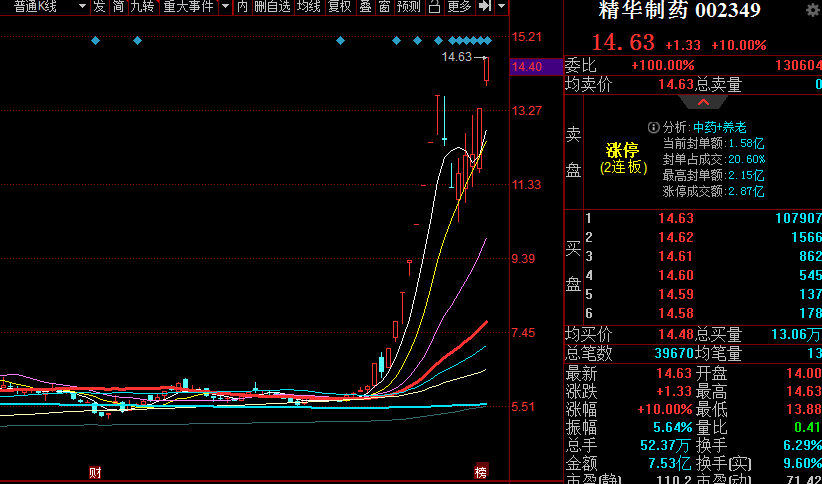Screen dimensions: 822x484
Task: Open the last dropdown arrow in the toolbar
Action: click(501, 7)
